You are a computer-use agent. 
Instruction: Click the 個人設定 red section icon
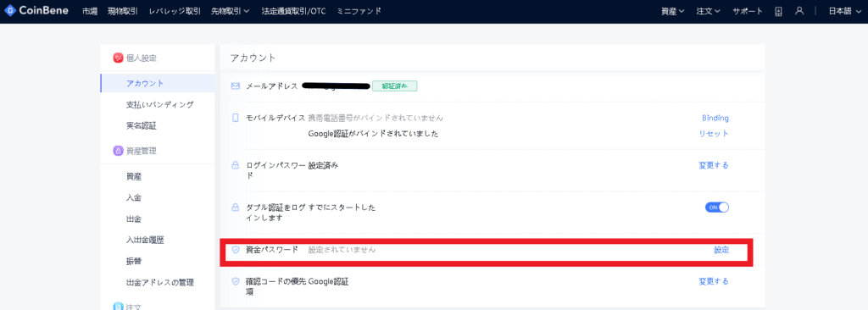pyautogui.click(x=118, y=58)
